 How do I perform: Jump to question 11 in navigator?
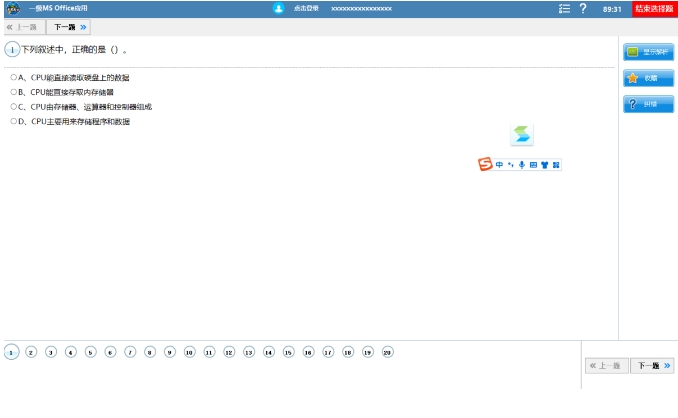click(209, 352)
